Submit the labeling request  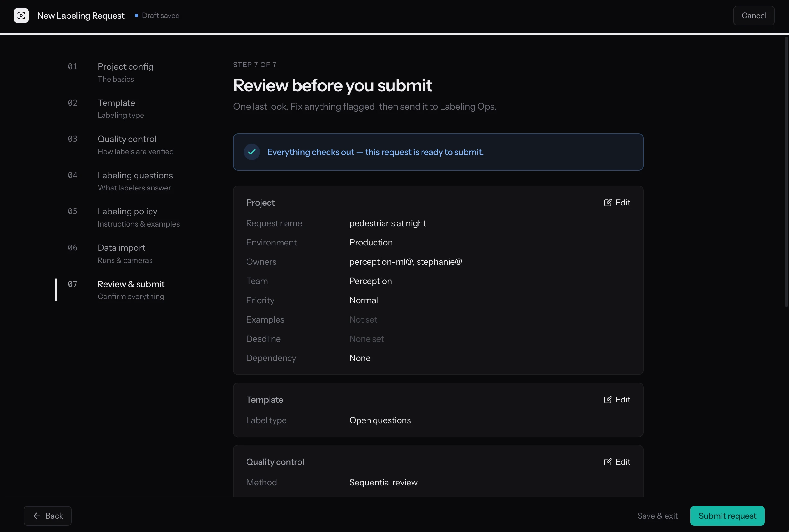727,516
